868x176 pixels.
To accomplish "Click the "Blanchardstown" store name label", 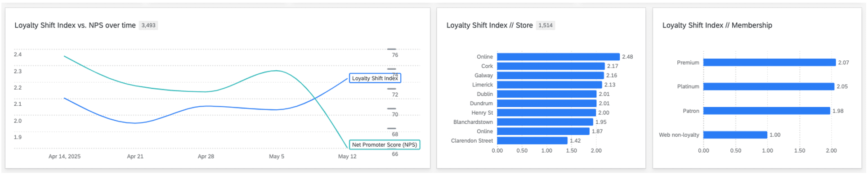I will point(473,122).
